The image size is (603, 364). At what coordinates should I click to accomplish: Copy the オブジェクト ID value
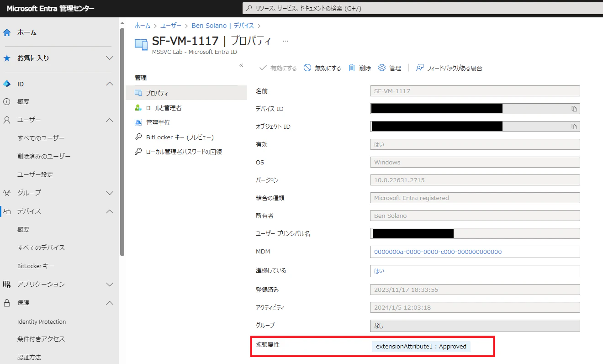(x=574, y=127)
